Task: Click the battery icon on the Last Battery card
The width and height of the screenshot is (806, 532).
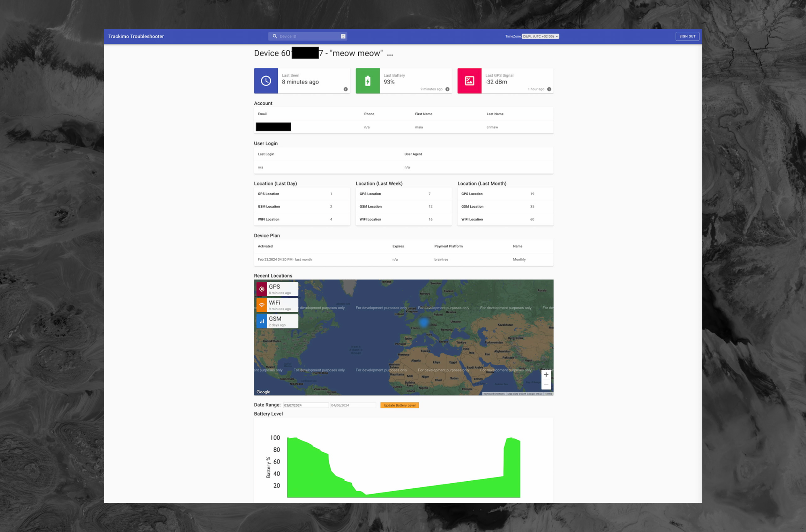Action: pos(368,81)
